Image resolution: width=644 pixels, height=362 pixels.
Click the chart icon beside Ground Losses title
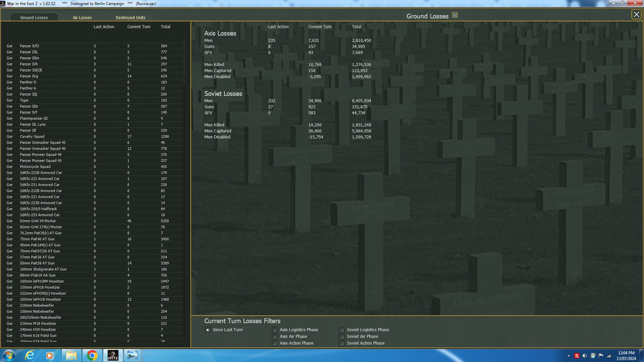pyautogui.click(x=455, y=15)
